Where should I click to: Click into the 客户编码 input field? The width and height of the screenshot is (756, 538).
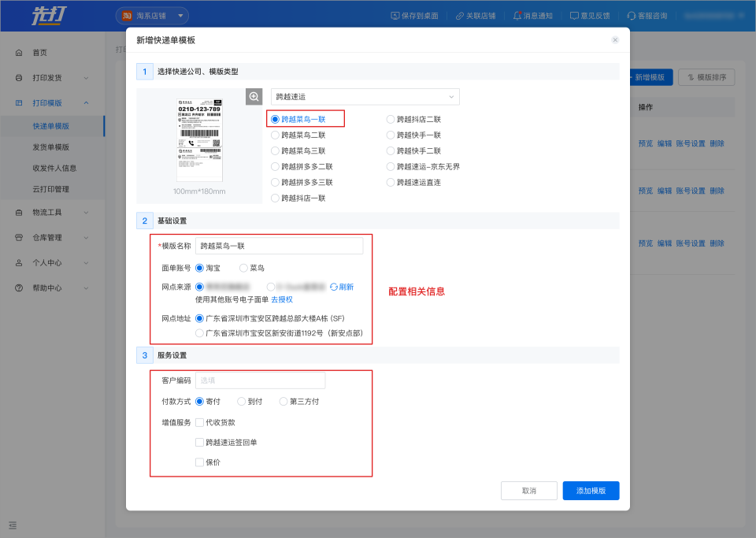[260, 380]
